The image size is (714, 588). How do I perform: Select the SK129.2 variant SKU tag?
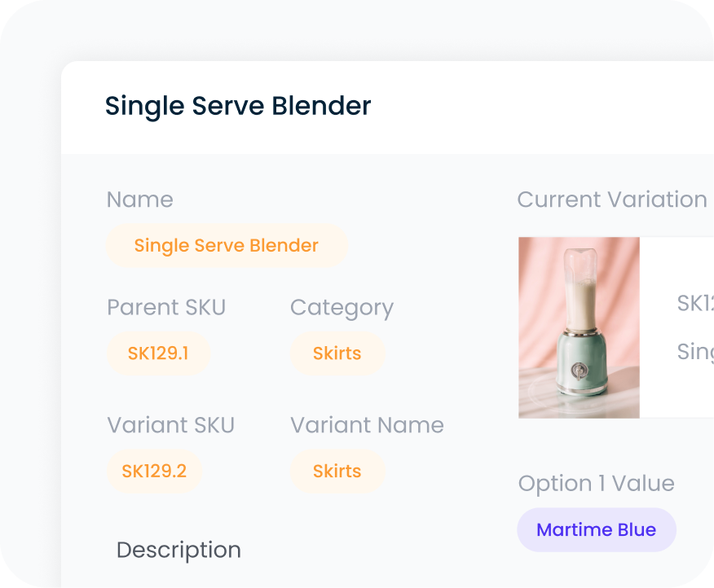pos(154,471)
